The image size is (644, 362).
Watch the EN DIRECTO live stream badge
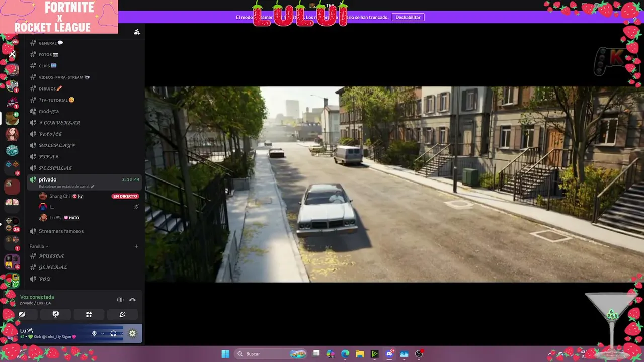coord(125,196)
